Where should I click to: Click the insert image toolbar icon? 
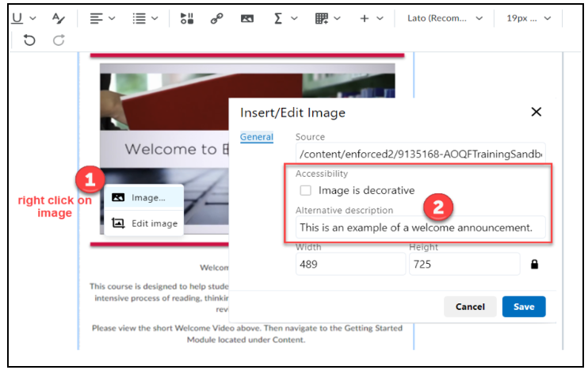point(247,18)
